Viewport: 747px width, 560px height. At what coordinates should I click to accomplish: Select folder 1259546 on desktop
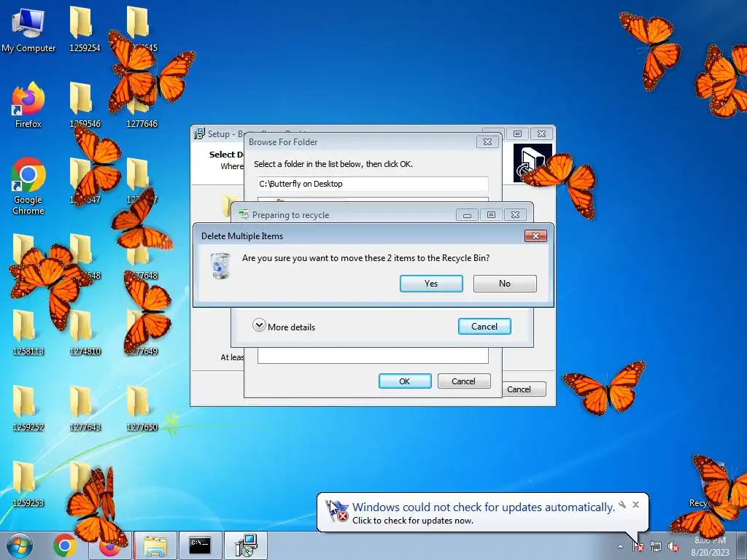[85, 105]
